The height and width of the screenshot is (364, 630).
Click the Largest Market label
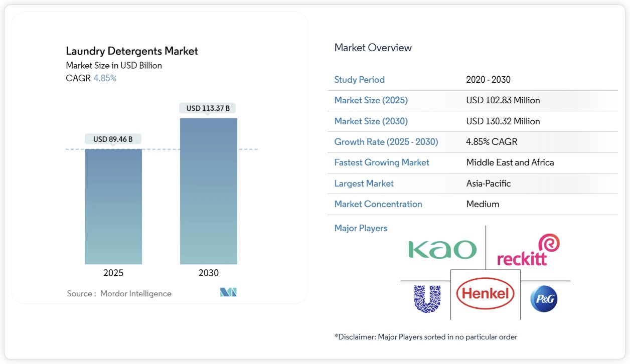coord(364,184)
